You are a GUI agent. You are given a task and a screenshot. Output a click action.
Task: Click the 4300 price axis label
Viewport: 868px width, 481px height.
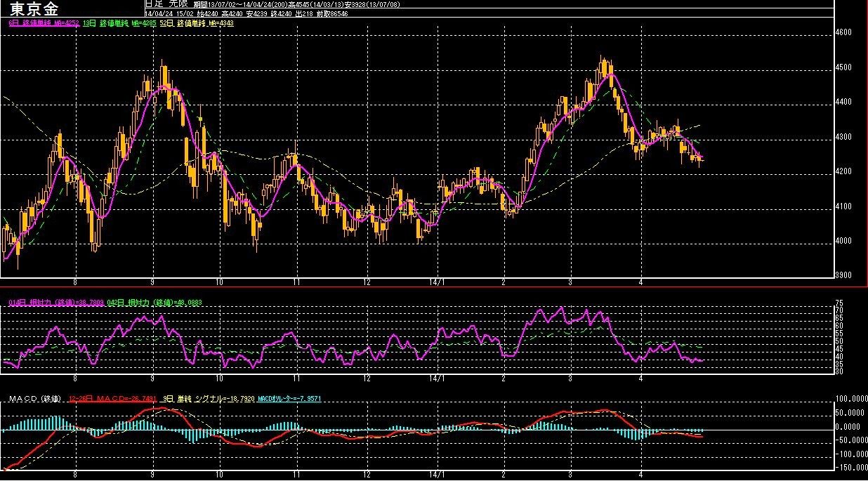pyautogui.click(x=843, y=137)
